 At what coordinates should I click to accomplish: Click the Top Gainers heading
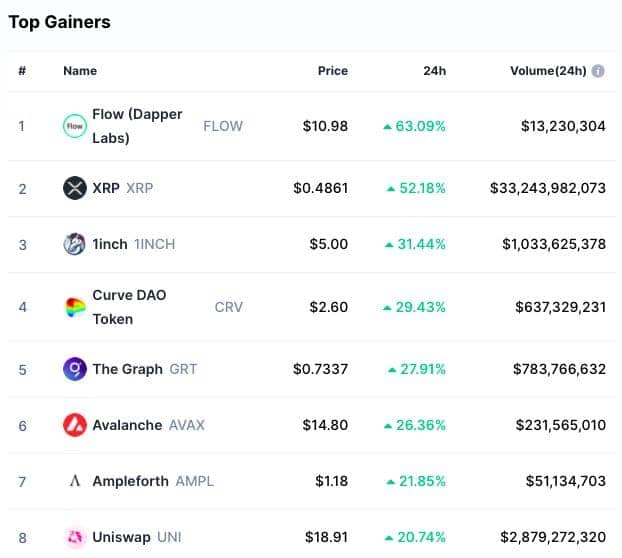(x=60, y=22)
